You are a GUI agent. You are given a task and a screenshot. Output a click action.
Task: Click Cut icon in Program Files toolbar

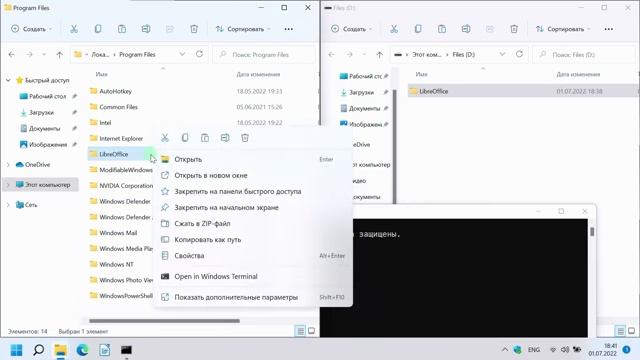coord(73,29)
